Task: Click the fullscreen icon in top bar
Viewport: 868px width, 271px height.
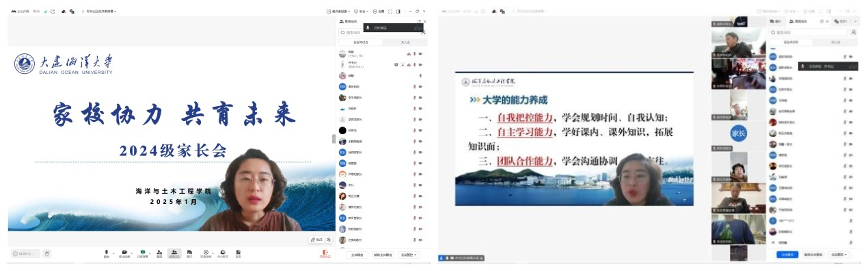Action: (390, 12)
